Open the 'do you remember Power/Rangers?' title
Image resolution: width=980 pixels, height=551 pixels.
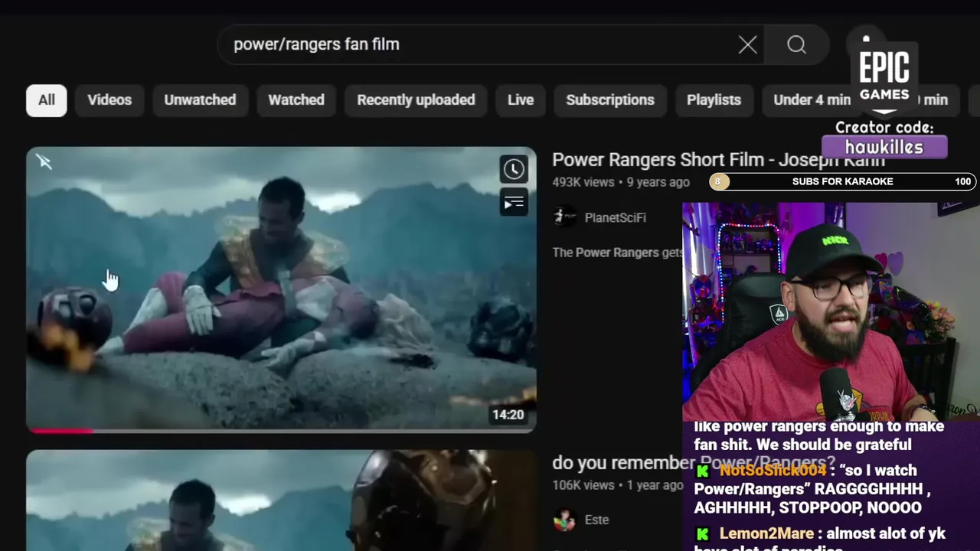coord(694,462)
